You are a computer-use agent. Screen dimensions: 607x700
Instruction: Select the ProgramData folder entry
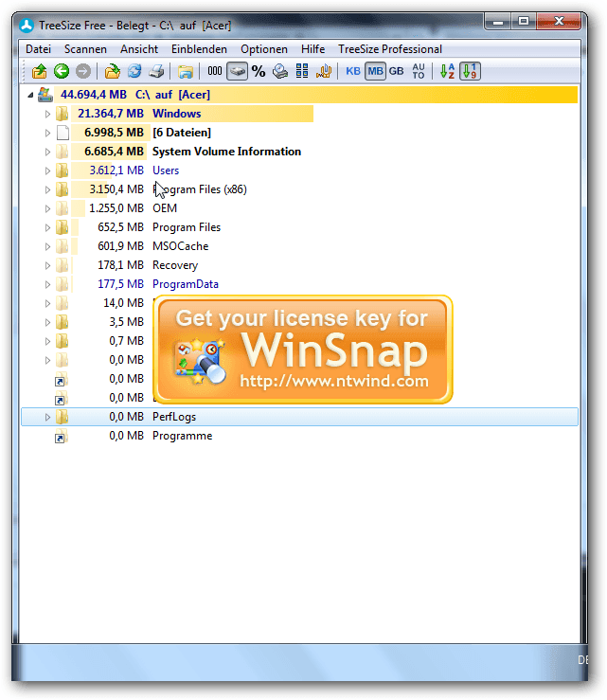click(186, 284)
